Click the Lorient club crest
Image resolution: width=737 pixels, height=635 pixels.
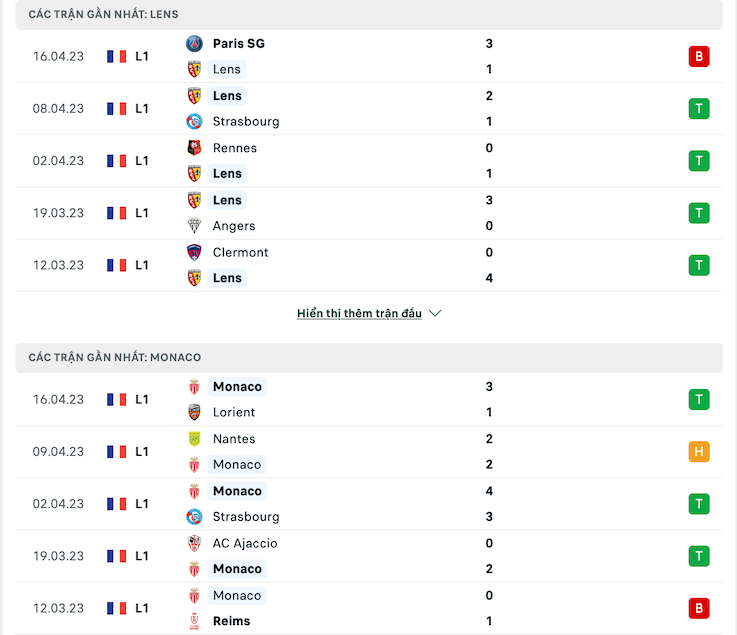194,412
